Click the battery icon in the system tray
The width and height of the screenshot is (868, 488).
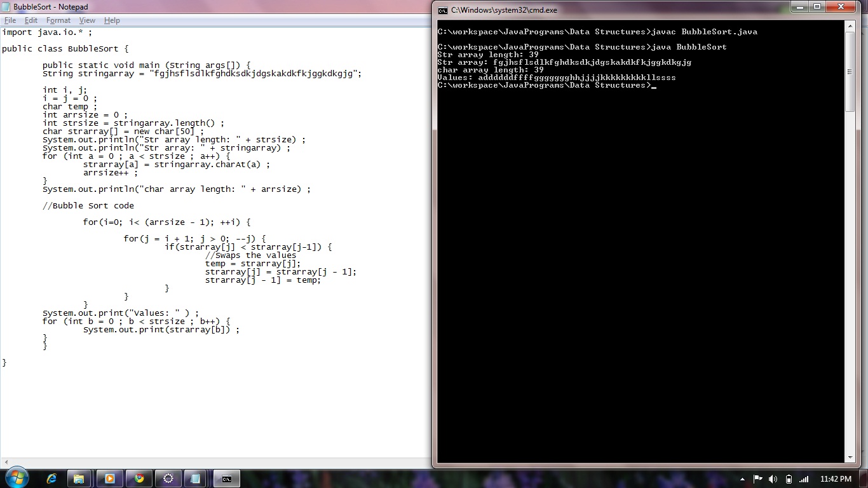click(x=789, y=479)
